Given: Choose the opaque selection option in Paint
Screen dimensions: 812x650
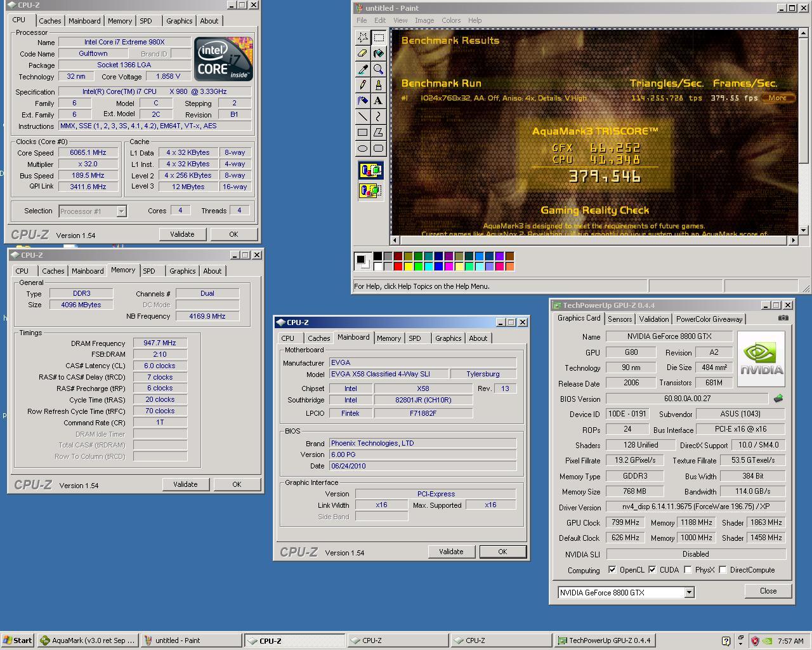Looking at the screenshot, I should click(x=370, y=171).
